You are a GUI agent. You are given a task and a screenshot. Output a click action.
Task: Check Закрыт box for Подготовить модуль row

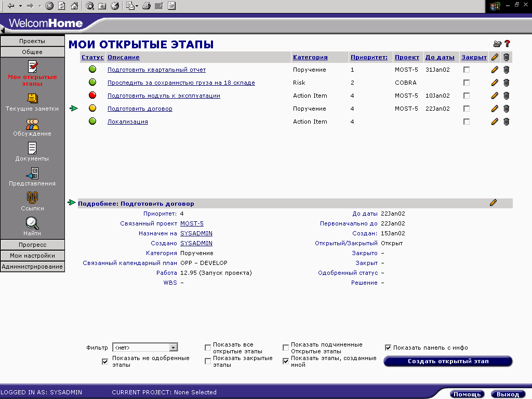(x=467, y=96)
